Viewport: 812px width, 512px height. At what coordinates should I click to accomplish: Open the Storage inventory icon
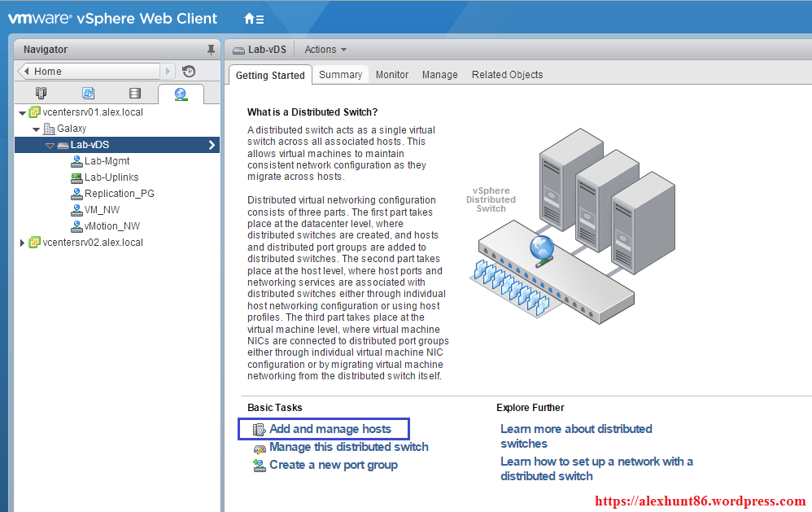[134, 94]
